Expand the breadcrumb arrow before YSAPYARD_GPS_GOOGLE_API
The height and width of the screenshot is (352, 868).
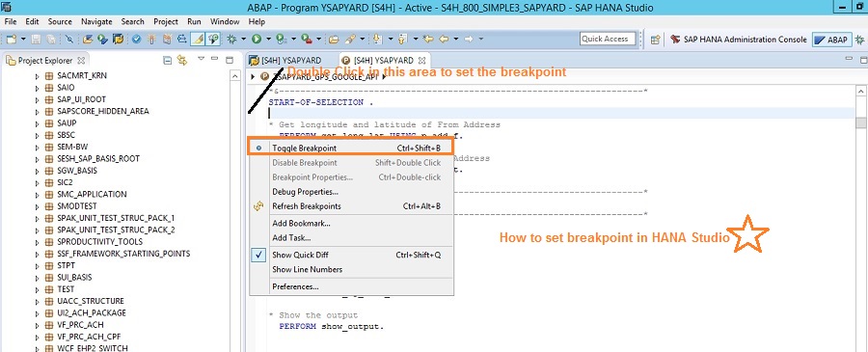click(x=254, y=76)
